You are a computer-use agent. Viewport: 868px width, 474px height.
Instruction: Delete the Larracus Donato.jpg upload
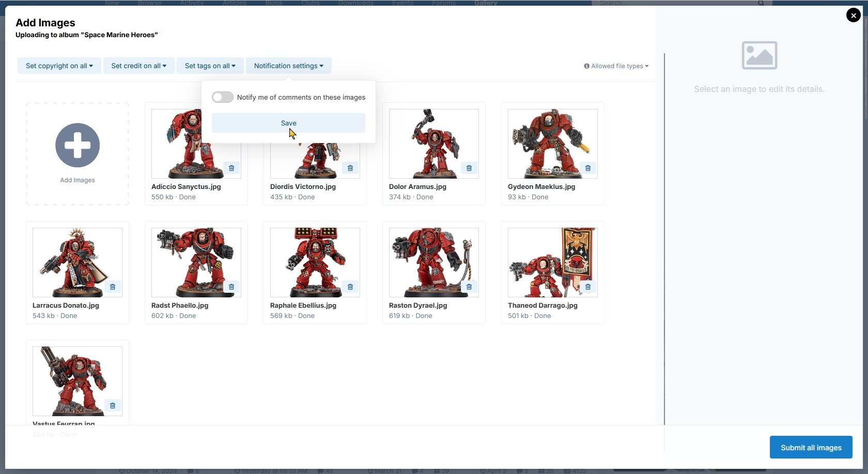pos(113,287)
